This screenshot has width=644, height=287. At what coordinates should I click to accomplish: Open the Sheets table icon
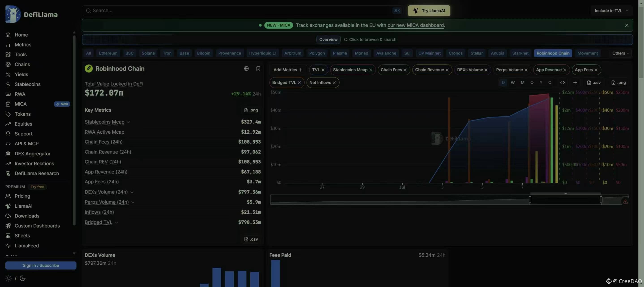coord(8,236)
